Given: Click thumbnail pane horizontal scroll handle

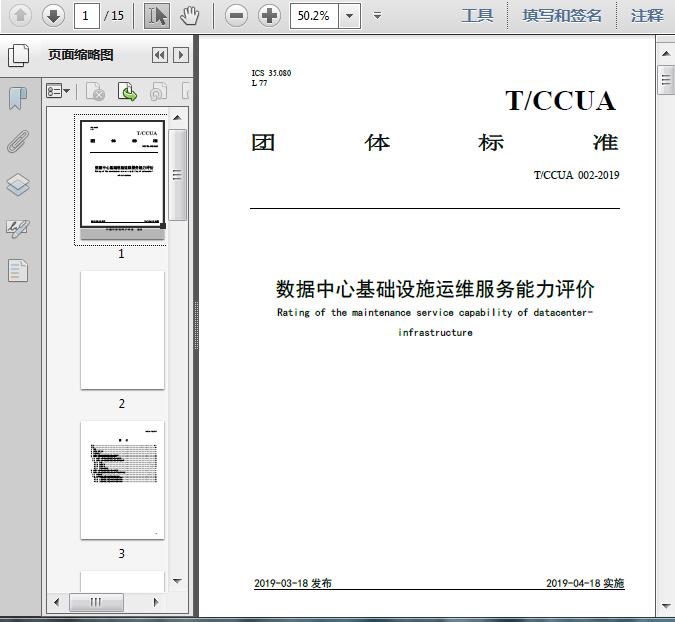Looking at the screenshot, I should 96,602.
